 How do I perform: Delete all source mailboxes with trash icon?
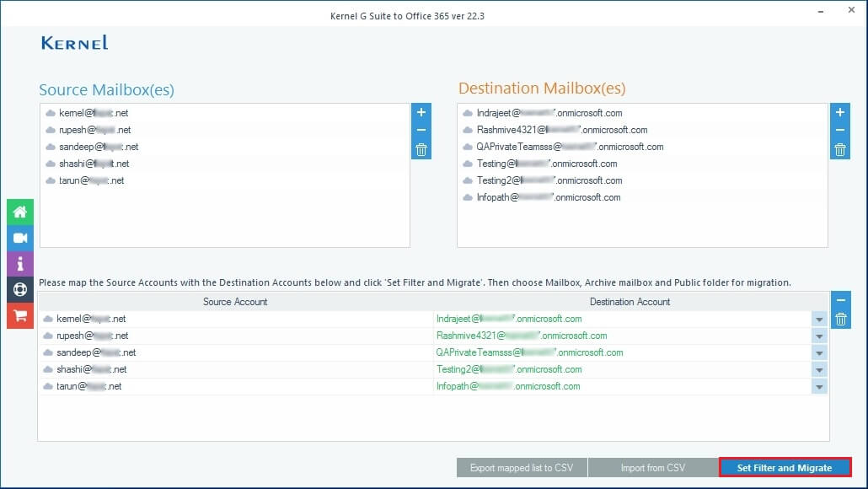point(421,149)
